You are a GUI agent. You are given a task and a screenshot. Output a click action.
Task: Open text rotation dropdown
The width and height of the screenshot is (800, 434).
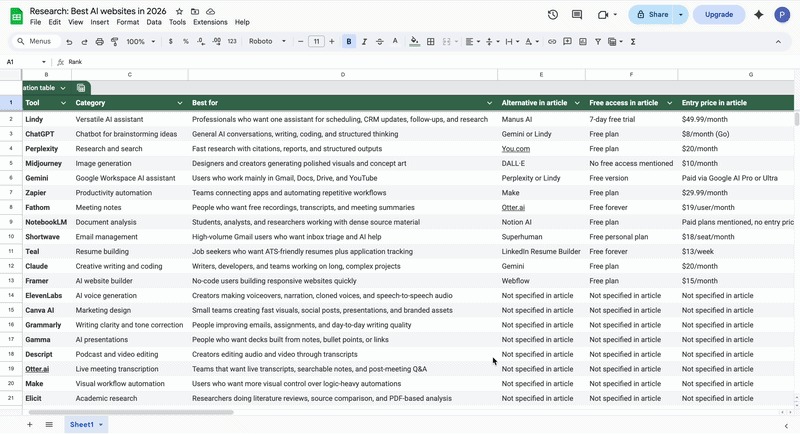pyautogui.click(x=532, y=42)
